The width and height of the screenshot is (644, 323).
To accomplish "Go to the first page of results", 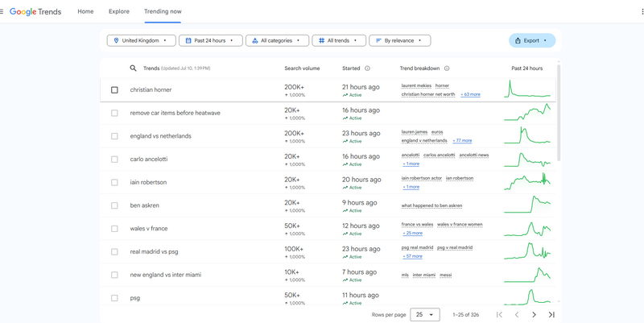I will [x=499, y=315].
